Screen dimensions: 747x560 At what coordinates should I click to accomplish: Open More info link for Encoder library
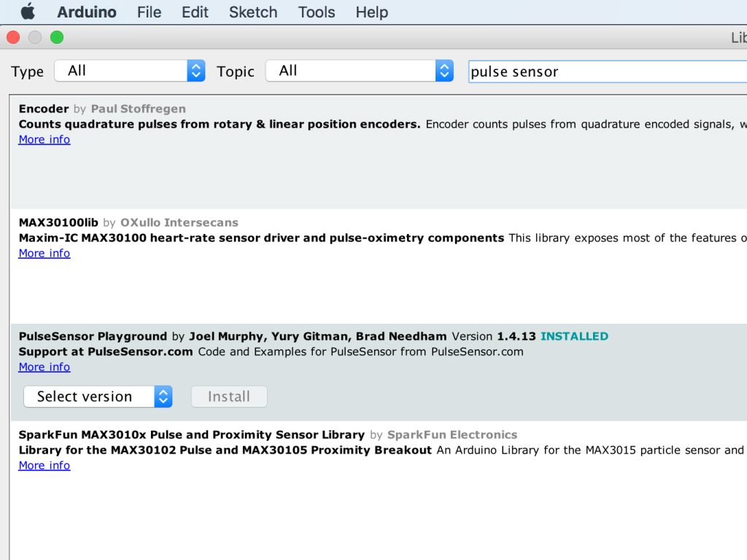pos(44,139)
